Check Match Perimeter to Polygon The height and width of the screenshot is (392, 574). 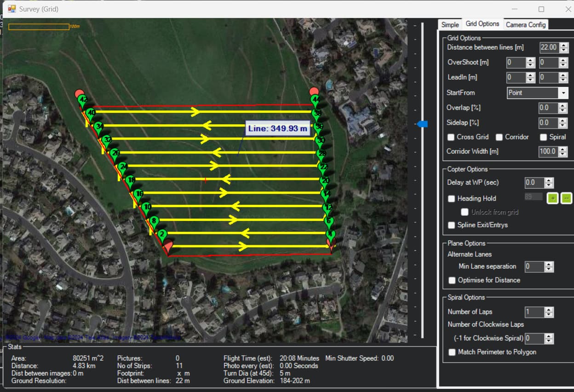click(451, 352)
